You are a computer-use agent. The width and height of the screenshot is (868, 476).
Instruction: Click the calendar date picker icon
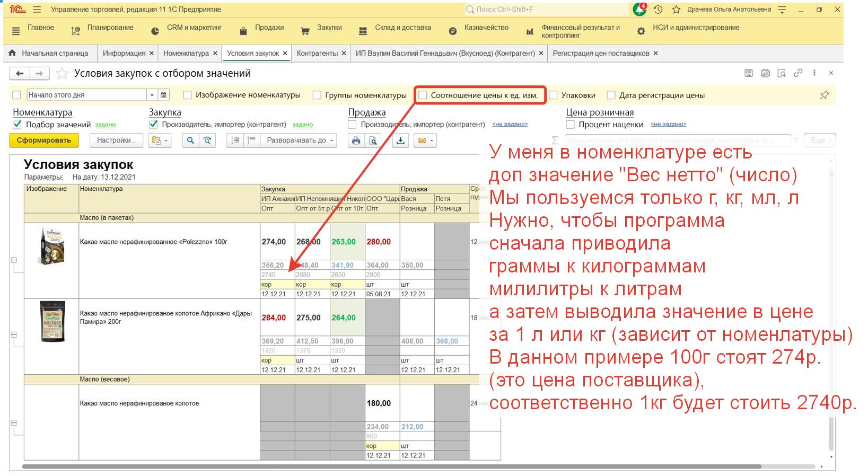tap(164, 95)
